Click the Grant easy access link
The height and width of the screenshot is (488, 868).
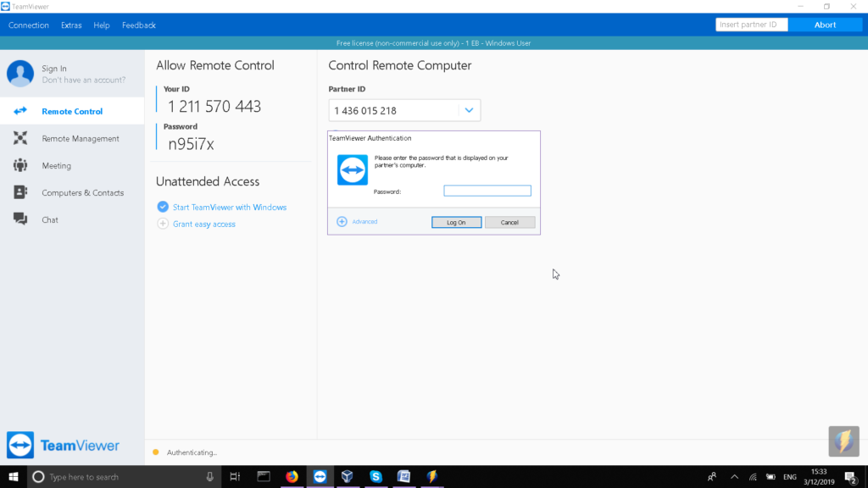[204, 224]
